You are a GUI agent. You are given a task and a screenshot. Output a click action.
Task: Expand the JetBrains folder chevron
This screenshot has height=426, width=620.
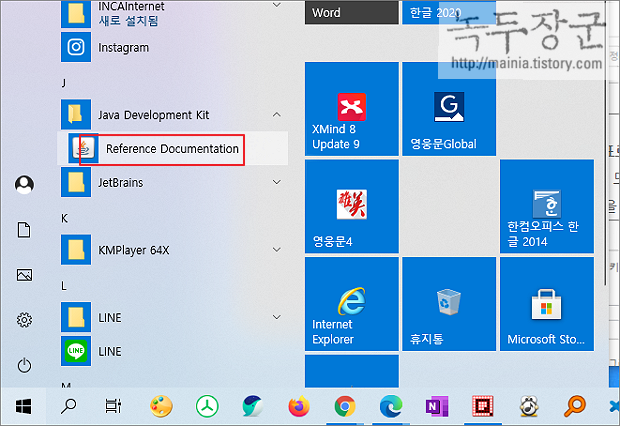coord(277,182)
